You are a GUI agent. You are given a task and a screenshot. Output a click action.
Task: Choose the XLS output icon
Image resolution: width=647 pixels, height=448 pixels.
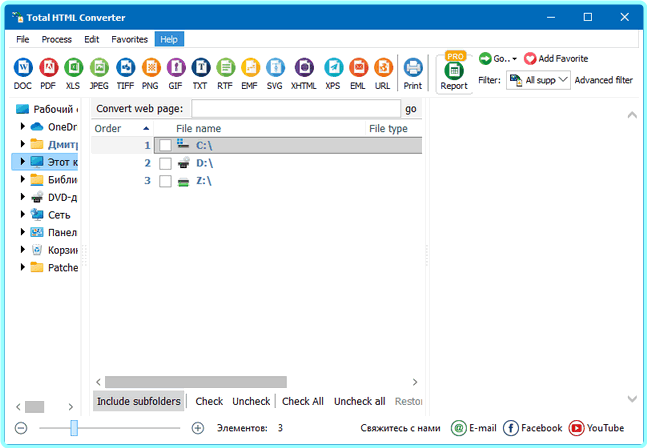pyautogui.click(x=73, y=69)
